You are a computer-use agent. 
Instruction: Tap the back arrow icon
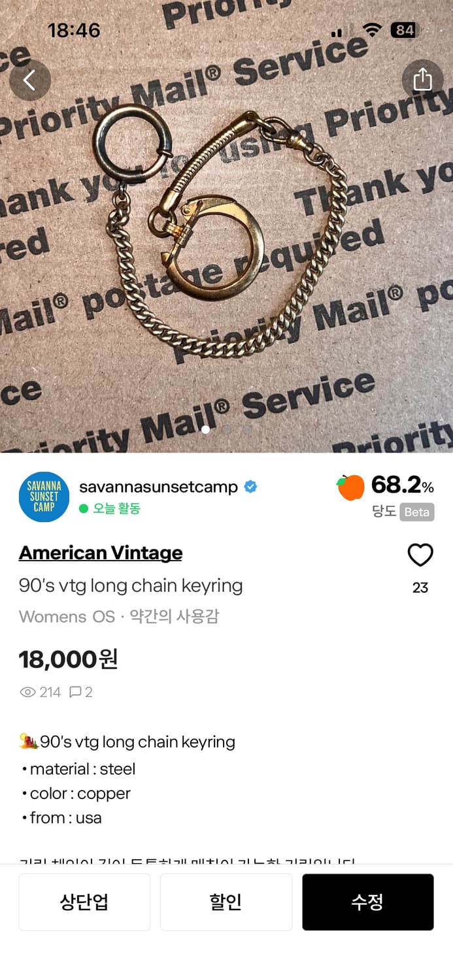click(30, 80)
